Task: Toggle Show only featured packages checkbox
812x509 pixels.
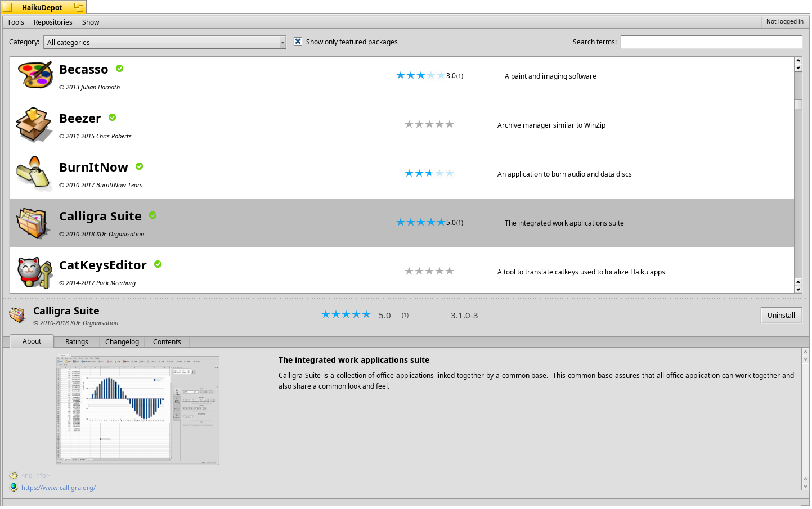Action: point(298,42)
